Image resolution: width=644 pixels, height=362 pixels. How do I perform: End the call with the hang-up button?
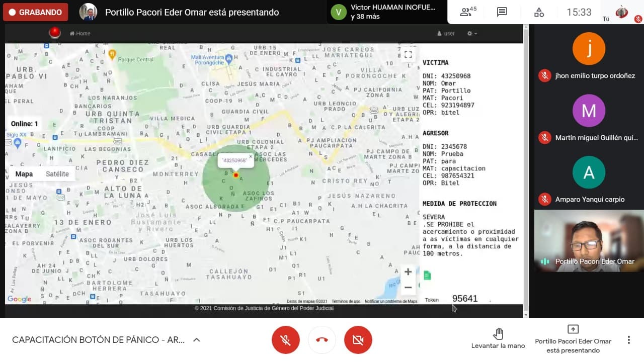(x=322, y=340)
